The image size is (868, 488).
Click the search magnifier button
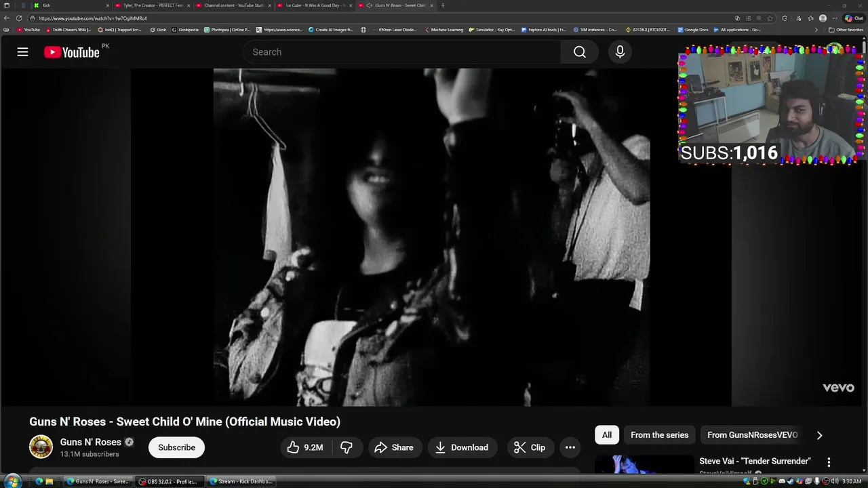point(579,52)
